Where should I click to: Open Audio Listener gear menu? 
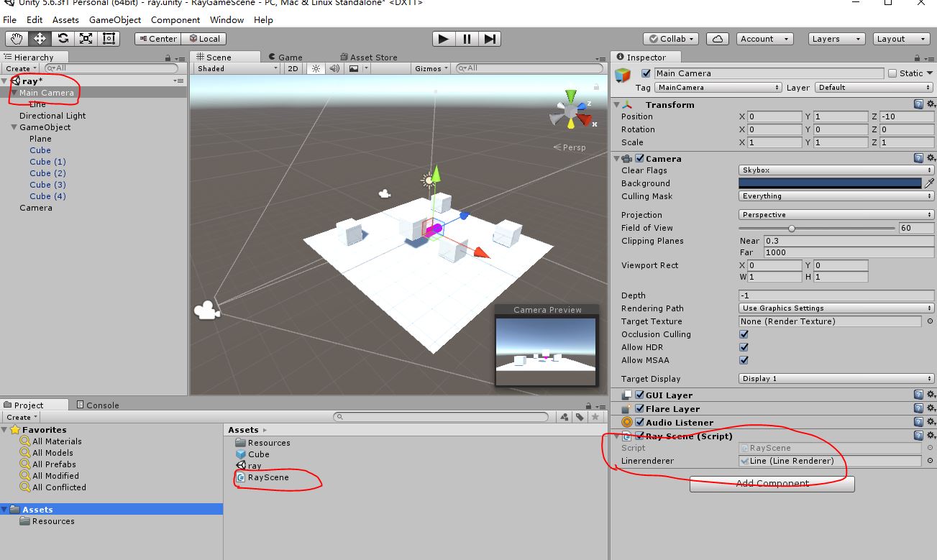point(931,422)
